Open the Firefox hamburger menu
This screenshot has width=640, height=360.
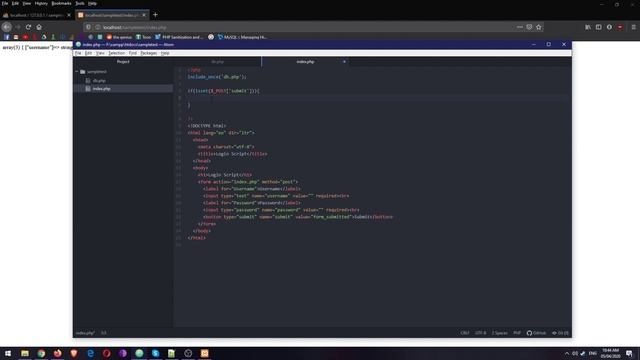(633, 27)
